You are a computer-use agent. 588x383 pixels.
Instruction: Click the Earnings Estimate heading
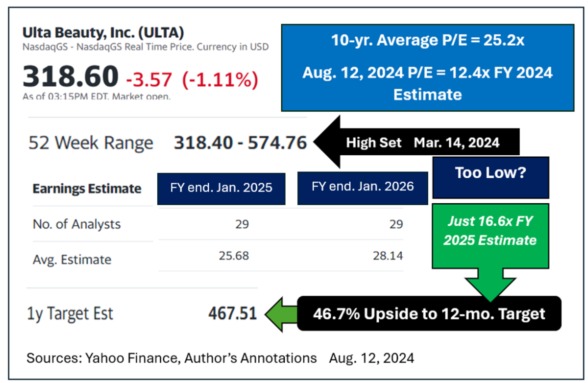[87, 189]
